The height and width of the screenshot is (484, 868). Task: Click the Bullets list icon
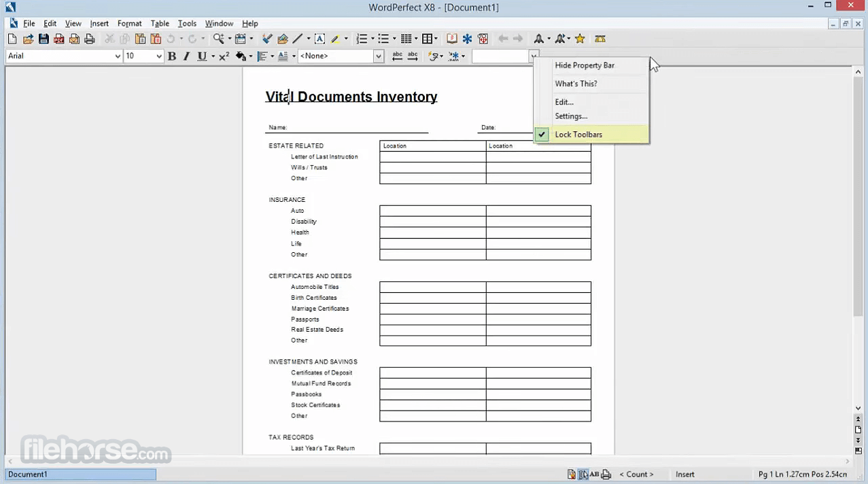click(383, 39)
